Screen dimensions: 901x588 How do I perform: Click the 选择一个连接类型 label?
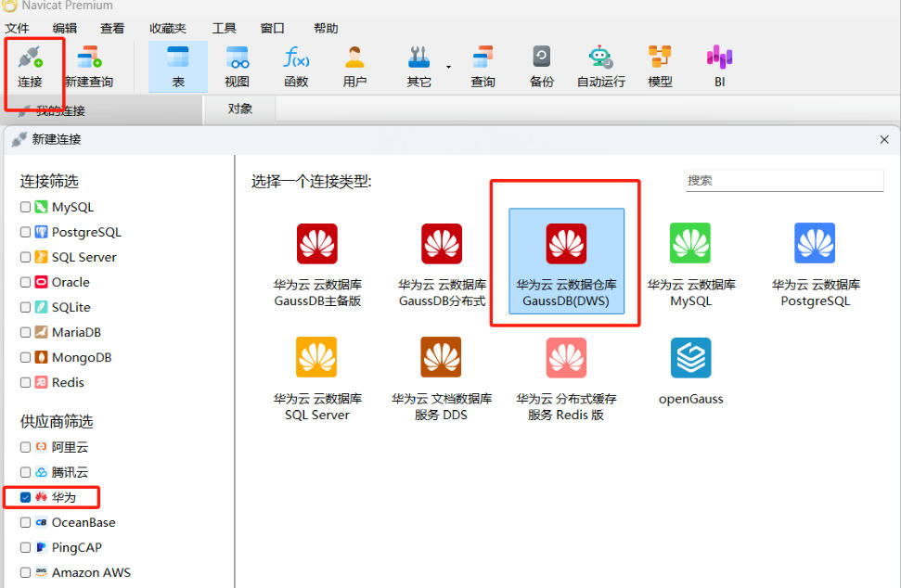click(x=312, y=182)
